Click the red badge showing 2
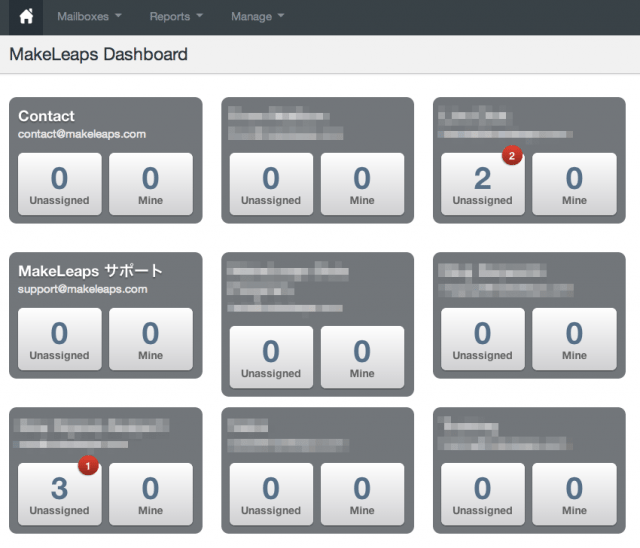This screenshot has width=640, height=548. pos(512,155)
